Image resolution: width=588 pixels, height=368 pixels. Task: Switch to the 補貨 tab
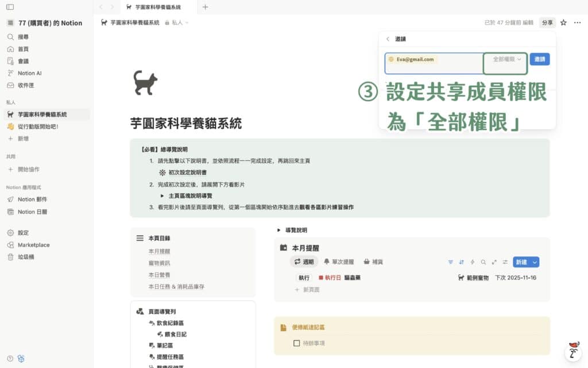click(373, 262)
